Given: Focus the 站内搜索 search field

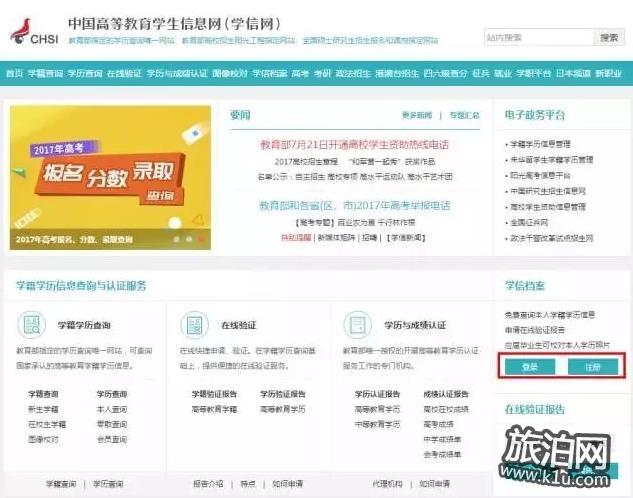Looking at the screenshot, I should [539, 38].
